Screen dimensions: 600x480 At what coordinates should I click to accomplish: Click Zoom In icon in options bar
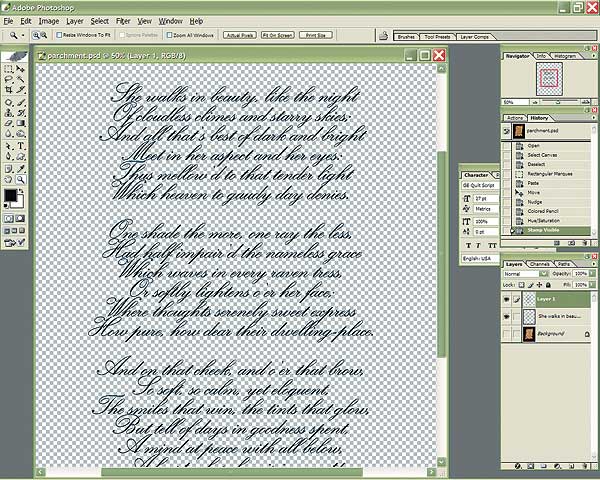tap(36, 35)
